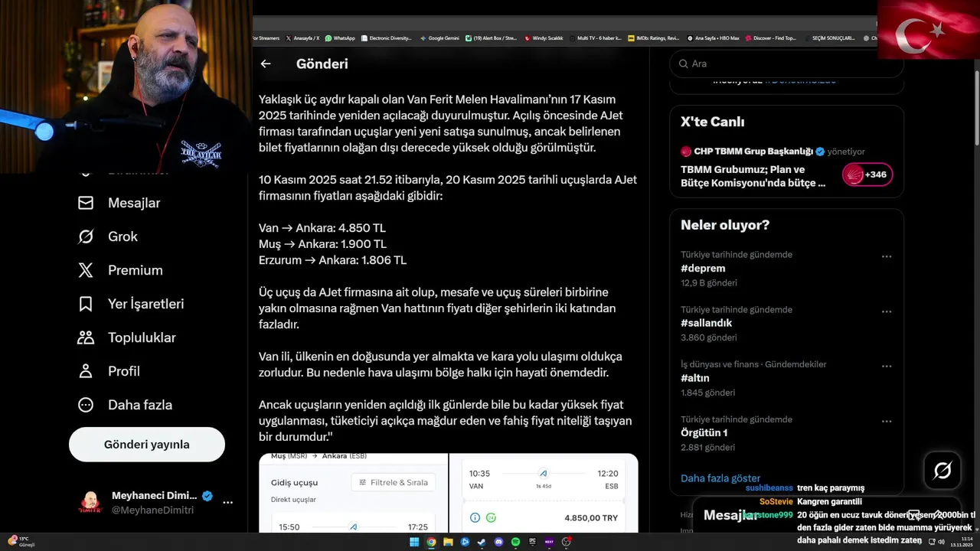The image size is (980, 551).
Task: Open Spotify from the taskbar
Action: tap(515, 542)
